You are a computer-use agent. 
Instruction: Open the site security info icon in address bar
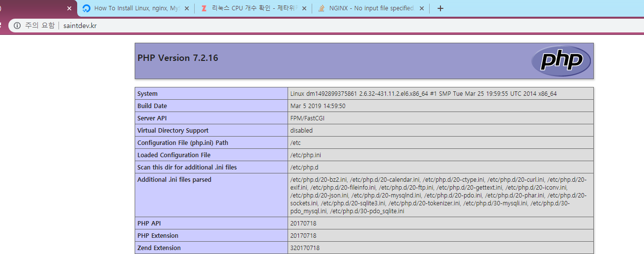coord(17,26)
